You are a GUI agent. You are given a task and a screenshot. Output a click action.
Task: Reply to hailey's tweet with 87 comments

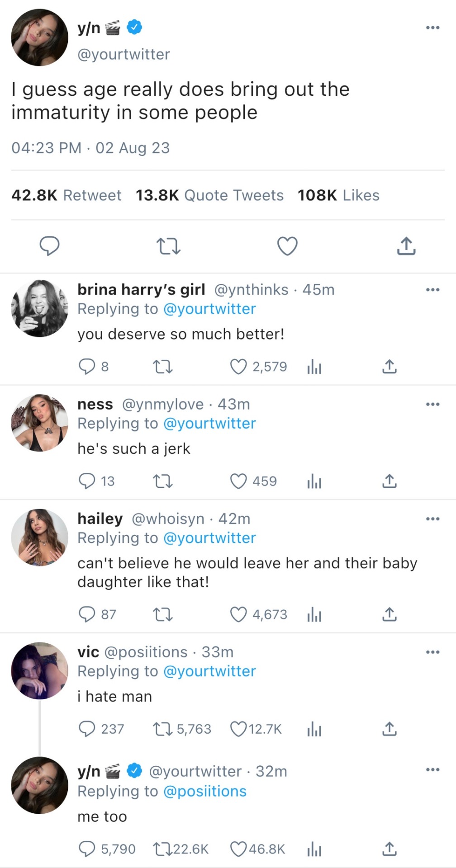87,614
